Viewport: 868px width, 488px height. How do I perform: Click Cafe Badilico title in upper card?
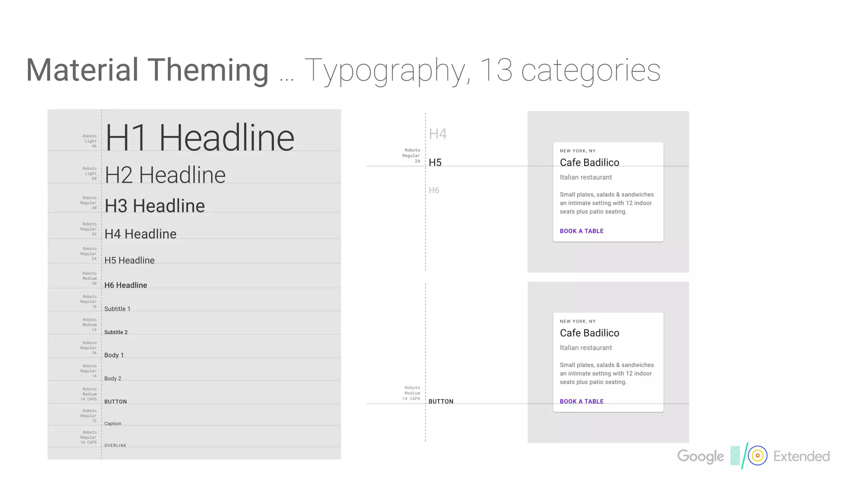(589, 163)
